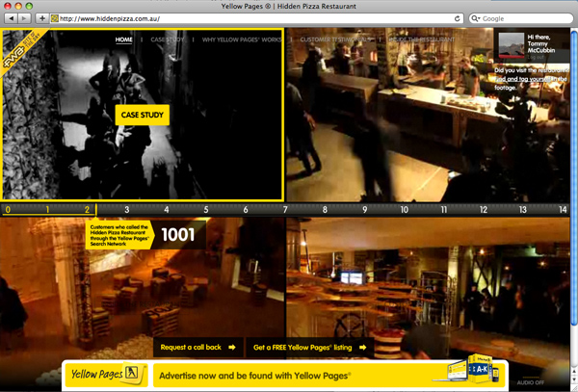The height and width of the screenshot is (392, 578).
Task: Click the yellow CASE STUDY button on video
Action: click(x=143, y=115)
